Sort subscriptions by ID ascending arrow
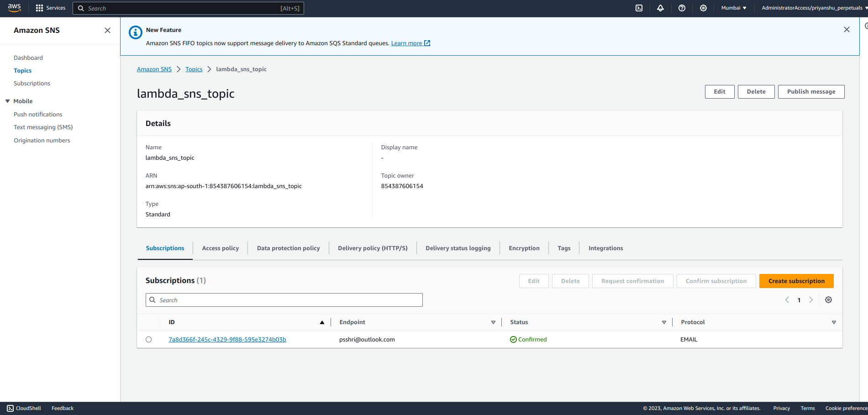The width and height of the screenshot is (868, 415). click(322, 322)
